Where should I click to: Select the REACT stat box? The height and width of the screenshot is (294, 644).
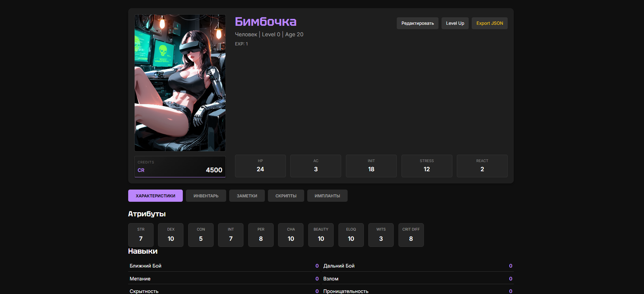(482, 166)
